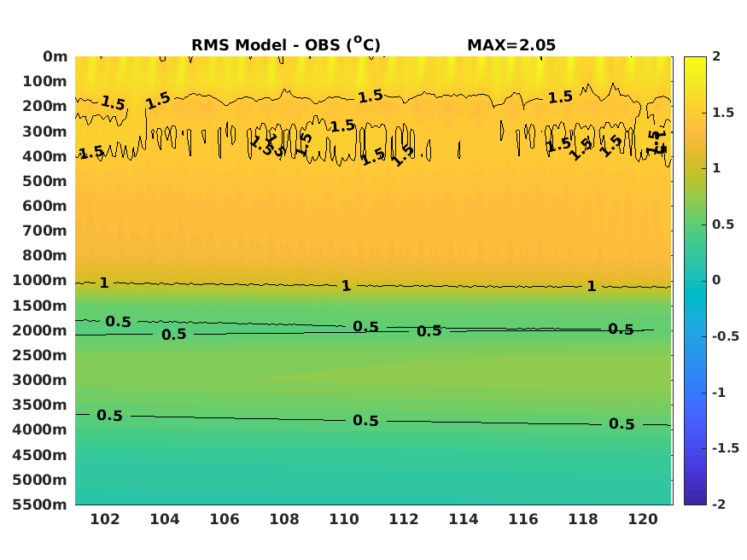The width and height of the screenshot is (747, 560).
Task: Select the "120" x-axis tick label
Action: [x=643, y=519]
